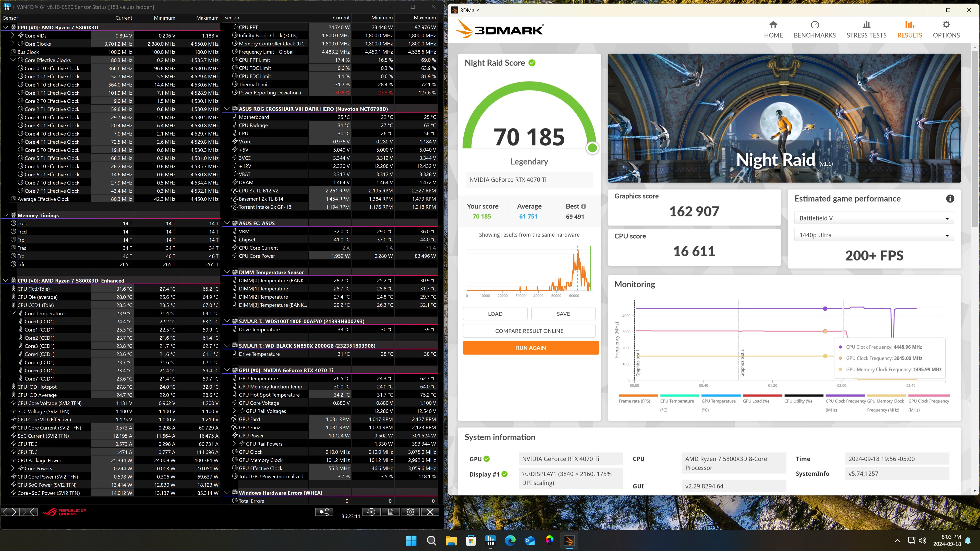Click the X button in HWiNFO footer
980x551 pixels.
click(430, 512)
